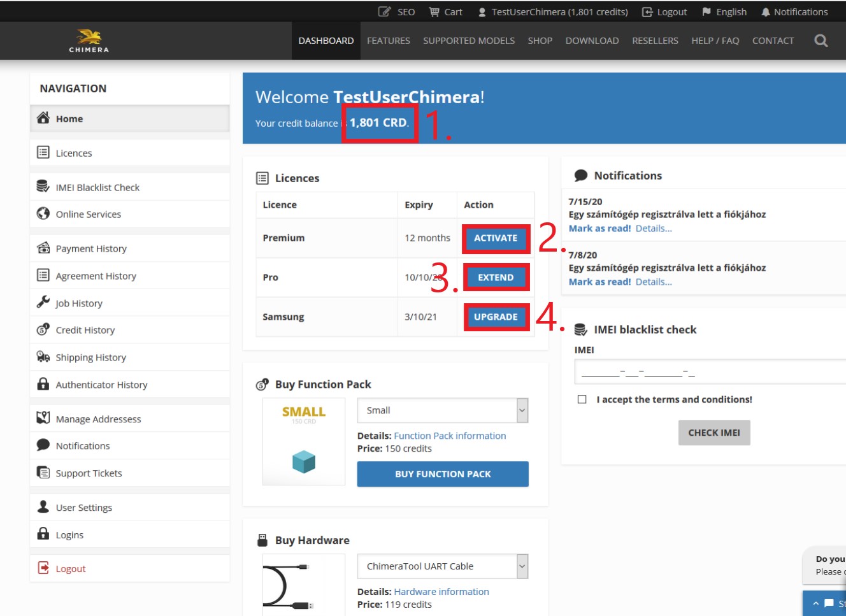The width and height of the screenshot is (846, 616).
Task: Extend the Pro licence
Action: click(x=496, y=277)
